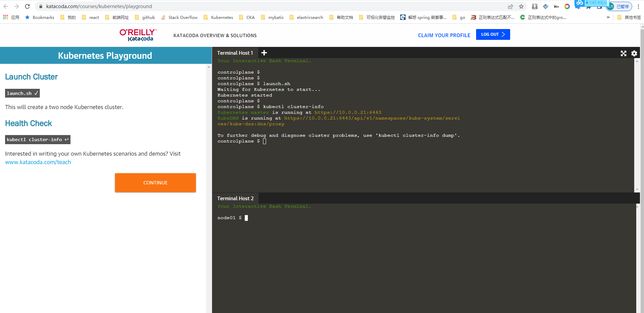Viewport: 644px width, 313px height.
Task: Run kubectl cluster-info command snippet
Action: [x=38, y=139]
